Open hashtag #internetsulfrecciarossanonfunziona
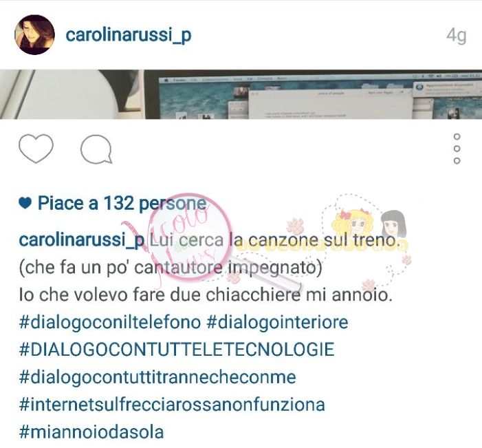The height and width of the screenshot is (448, 482). pyautogui.click(x=172, y=405)
